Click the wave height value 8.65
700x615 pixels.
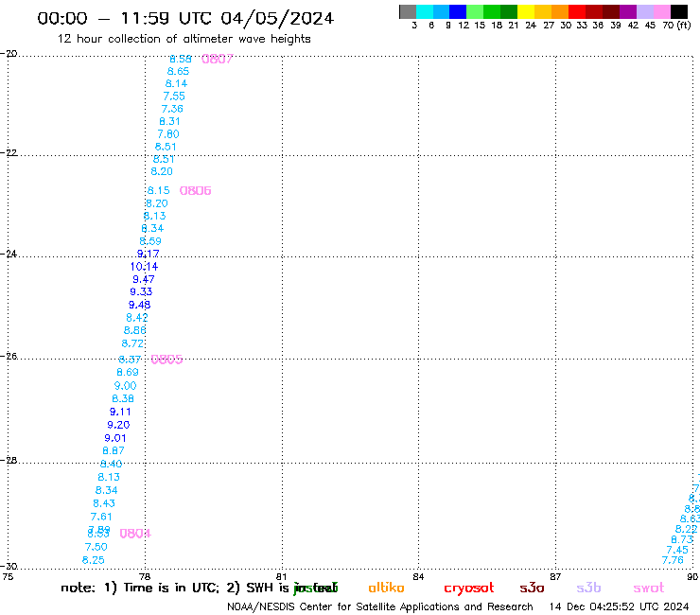pyautogui.click(x=178, y=72)
